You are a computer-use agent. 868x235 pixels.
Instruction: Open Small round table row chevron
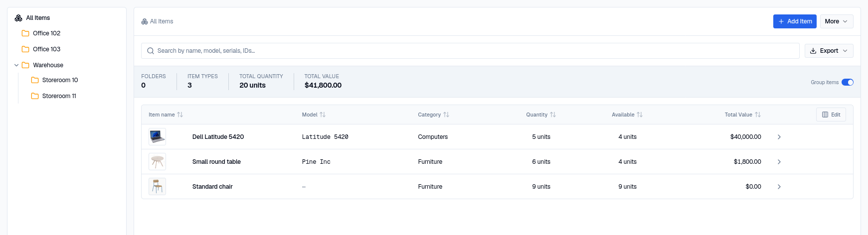point(779,162)
